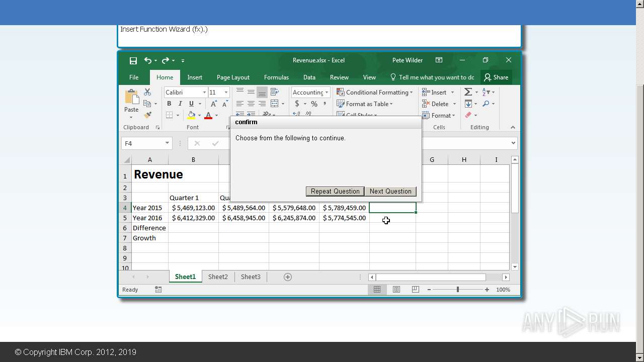This screenshot has height=362, width=644.
Task: Align text left in cell
Action: 240,104
